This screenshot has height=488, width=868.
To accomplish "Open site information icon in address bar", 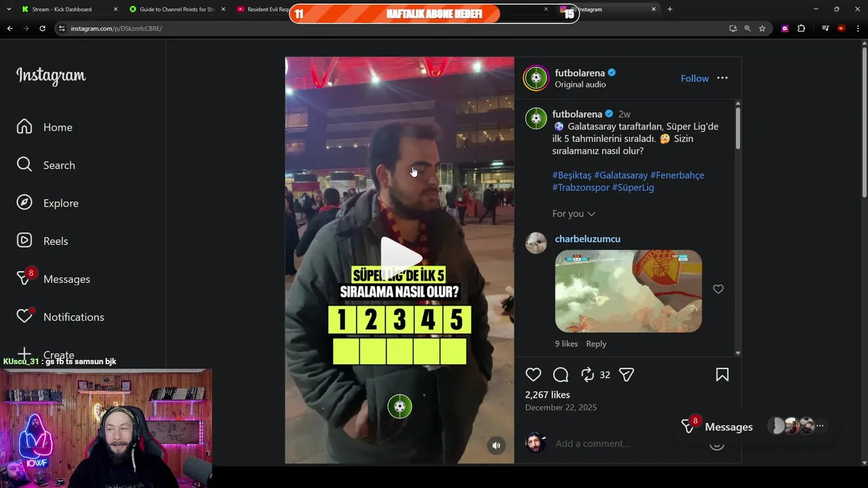I will 62,28.
